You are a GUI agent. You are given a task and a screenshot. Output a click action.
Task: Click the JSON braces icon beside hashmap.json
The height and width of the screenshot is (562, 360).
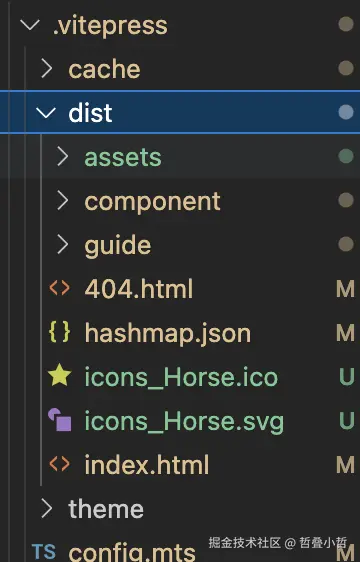tap(60, 332)
